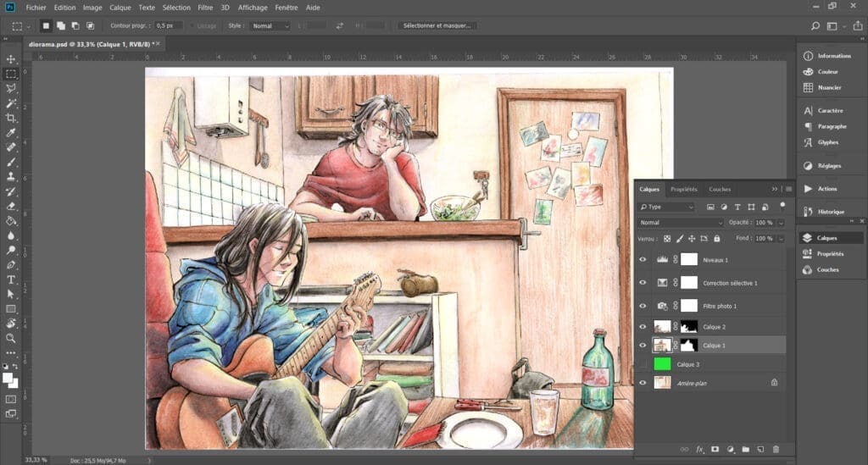
Task: Hide the Filtre photo 1 layer
Action: click(643, 306)
